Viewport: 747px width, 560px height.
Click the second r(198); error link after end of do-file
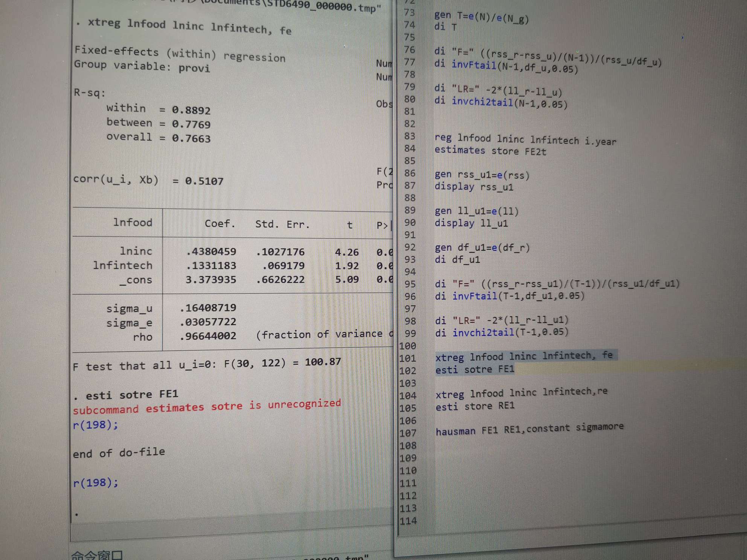(95, 483)
